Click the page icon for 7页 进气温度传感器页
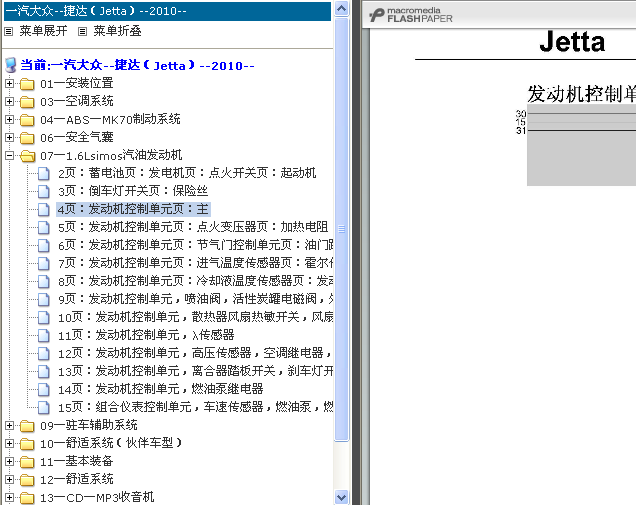The height and width of the screenshot is (505, 636). [x=44, y=263]
